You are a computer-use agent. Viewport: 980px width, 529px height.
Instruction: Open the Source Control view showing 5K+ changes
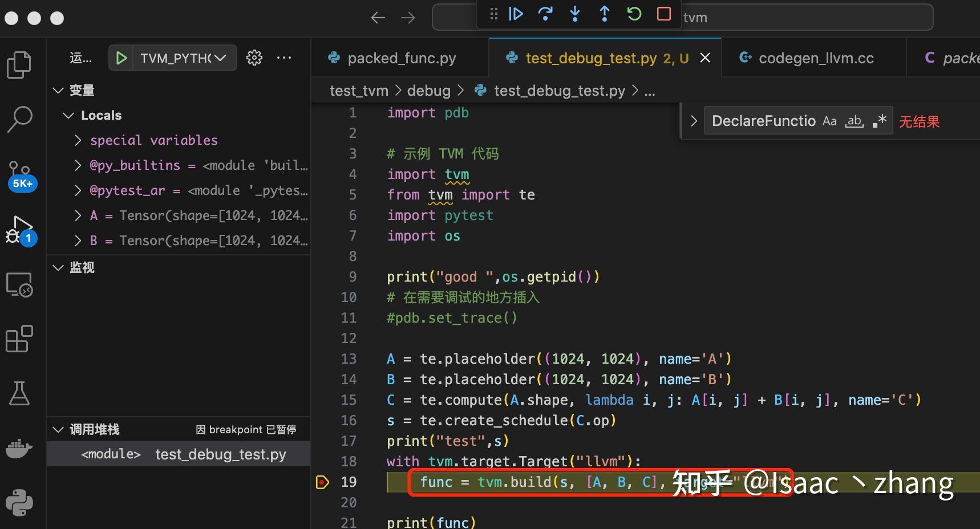coord(20,171)
